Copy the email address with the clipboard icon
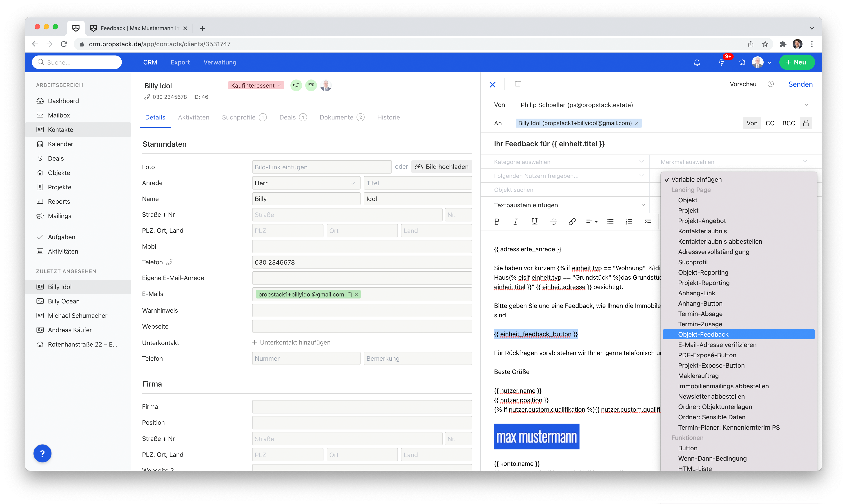847x504 pixels. point(349,294)
